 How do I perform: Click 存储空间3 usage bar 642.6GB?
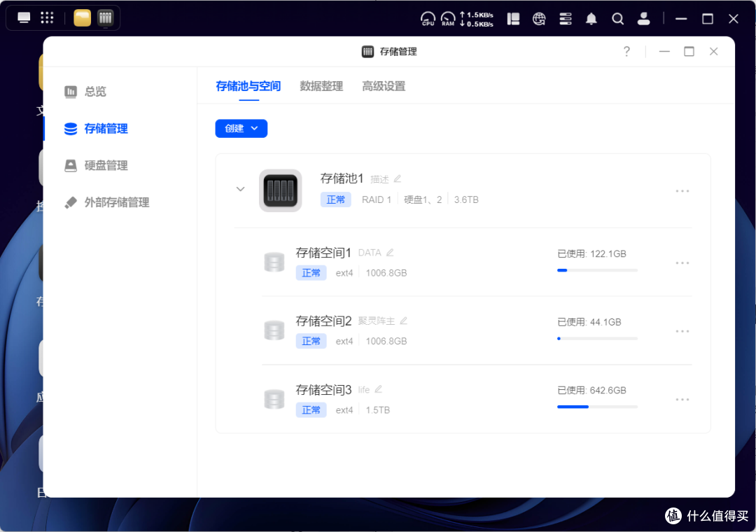click(x=597, y=407)
